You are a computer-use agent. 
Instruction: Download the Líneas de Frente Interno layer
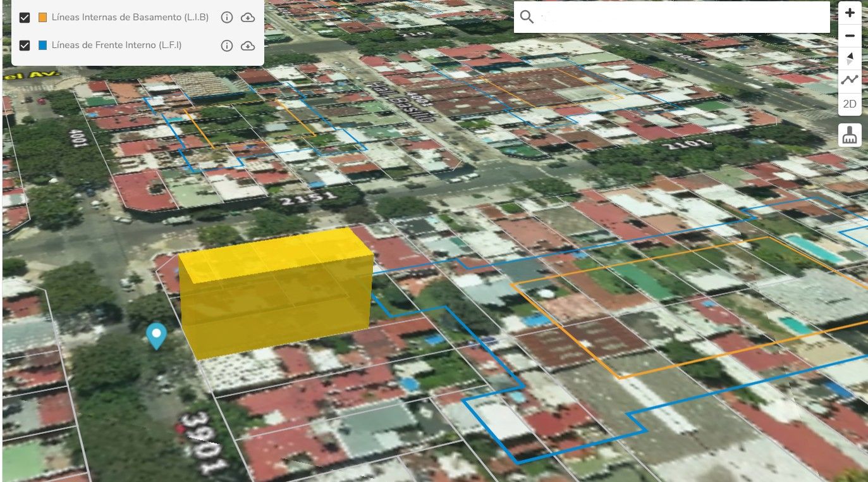click(x=248, y=46)
